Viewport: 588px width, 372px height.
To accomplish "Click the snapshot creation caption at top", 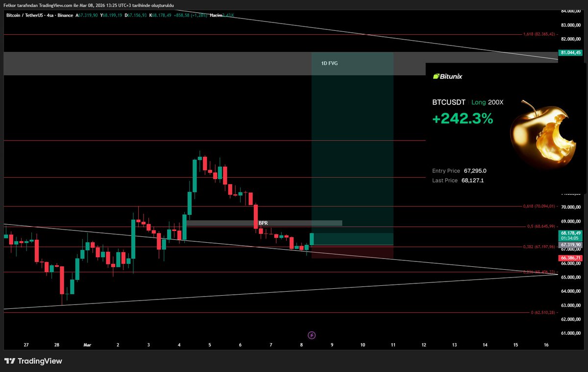I will pos(88,5).
